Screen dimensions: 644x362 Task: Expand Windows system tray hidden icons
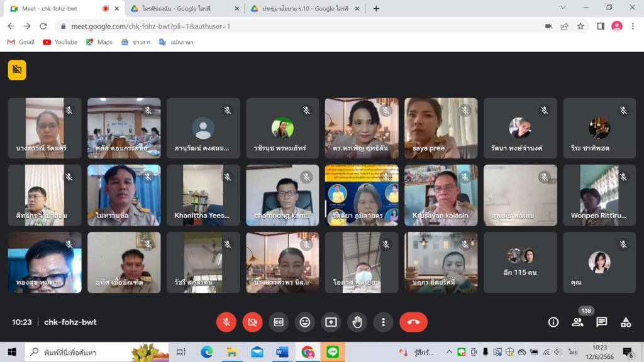pyautogui.click(x=449, y=352)
